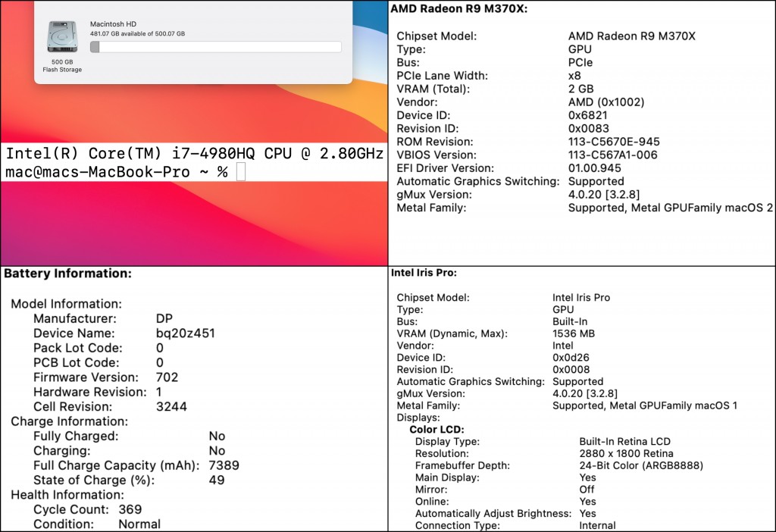Select Resolution "2880 x 1800 Retina"
Image resolution: width=776 pixels, height=532 pixels.
(626, 453)
